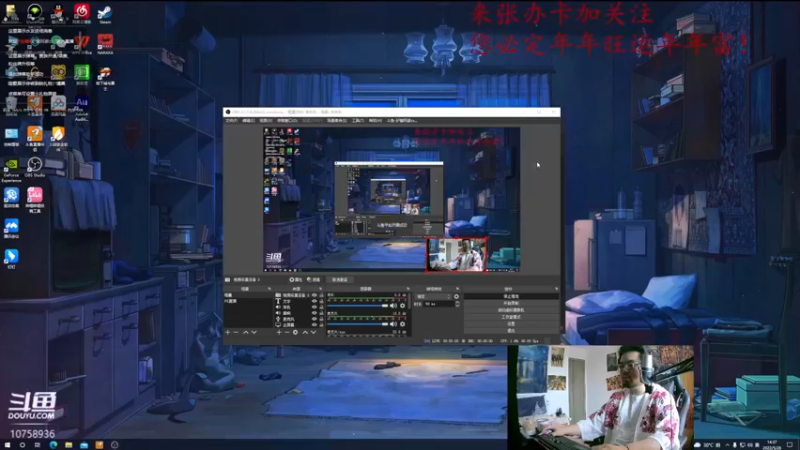Toggle visibility of the 耳机 source
Screen dimensions: 800x450
click(315, 307)
